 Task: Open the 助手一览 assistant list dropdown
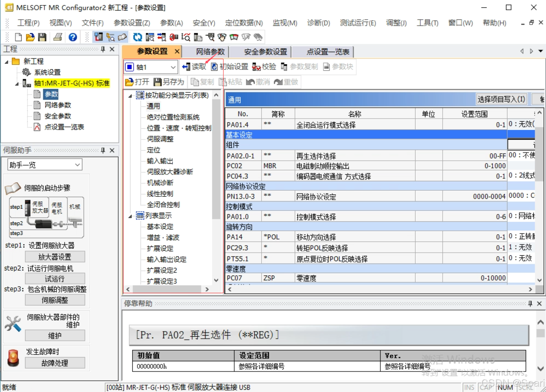(77, 165)
